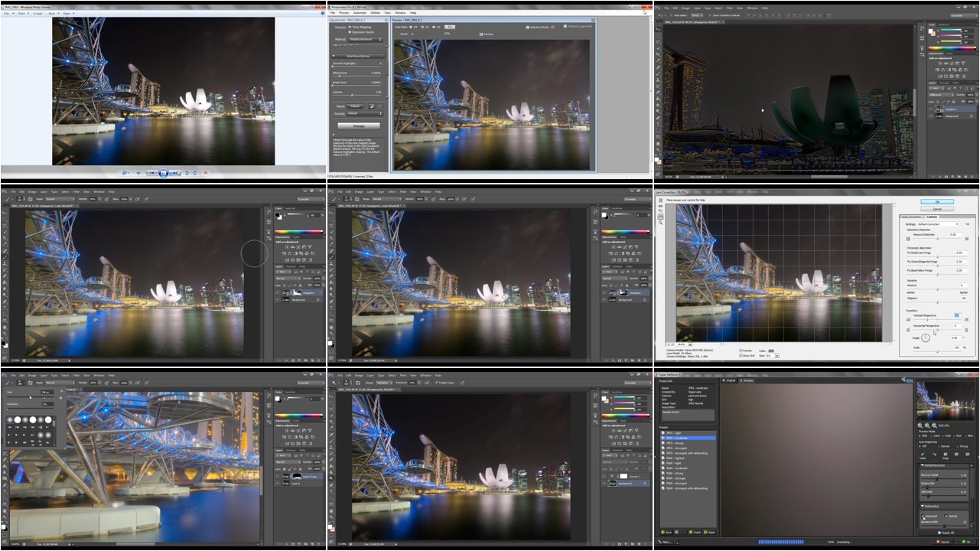Switch to Custom tab in Lens Correction
The image size is (980, 551).
(x=932, y=217)
